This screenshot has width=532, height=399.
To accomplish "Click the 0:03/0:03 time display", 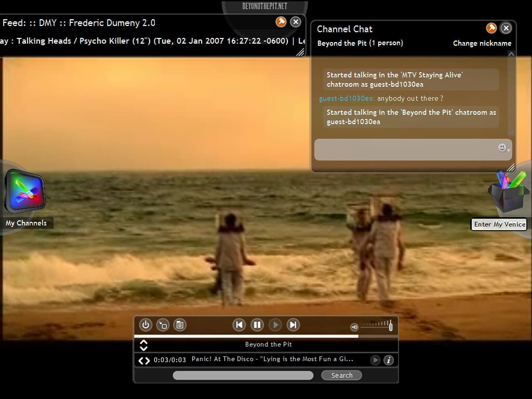I will [x=170, y=360].
